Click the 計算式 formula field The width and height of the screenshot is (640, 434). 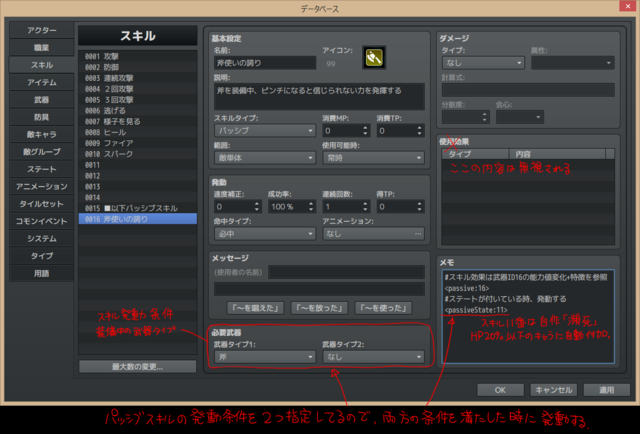(528, 90)
